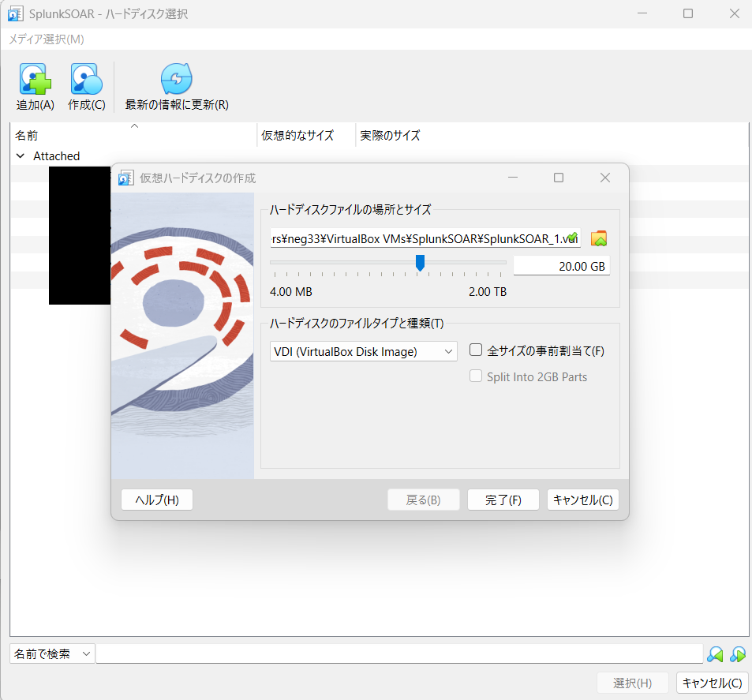Click the Create (作成) disk icon
The width and height of the screenshot is (752, 700).
tap(86, 80)
